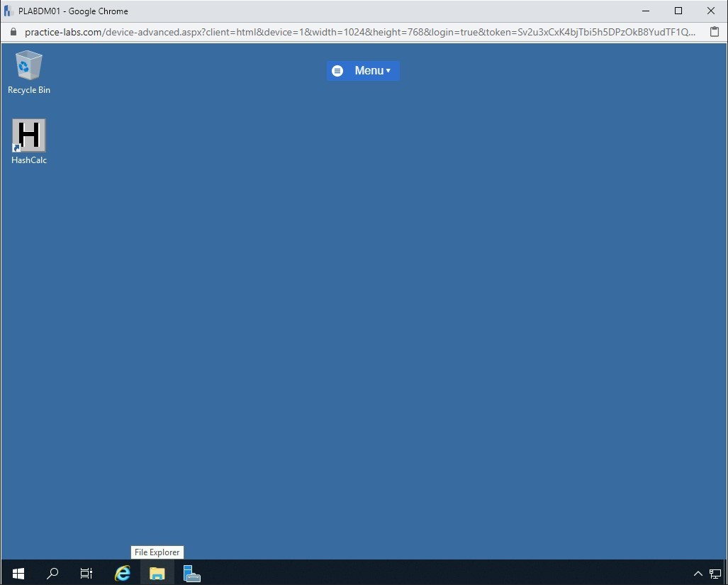Open File Explorer from the taskbar
The image size is (728, 585).
tap(157, 573)
